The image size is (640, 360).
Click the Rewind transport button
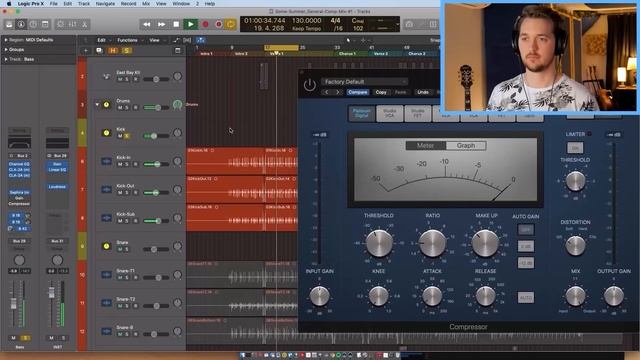147,24
